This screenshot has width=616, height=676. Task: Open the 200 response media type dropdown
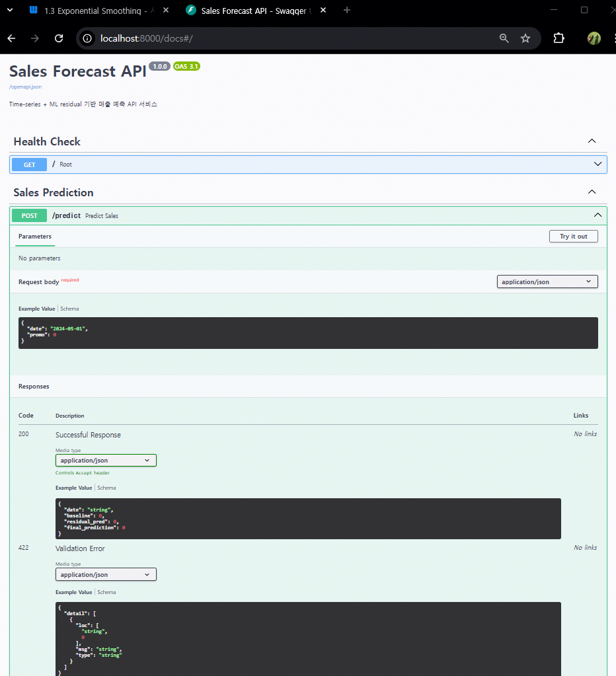pyautogui.click(x=106, y=461)
